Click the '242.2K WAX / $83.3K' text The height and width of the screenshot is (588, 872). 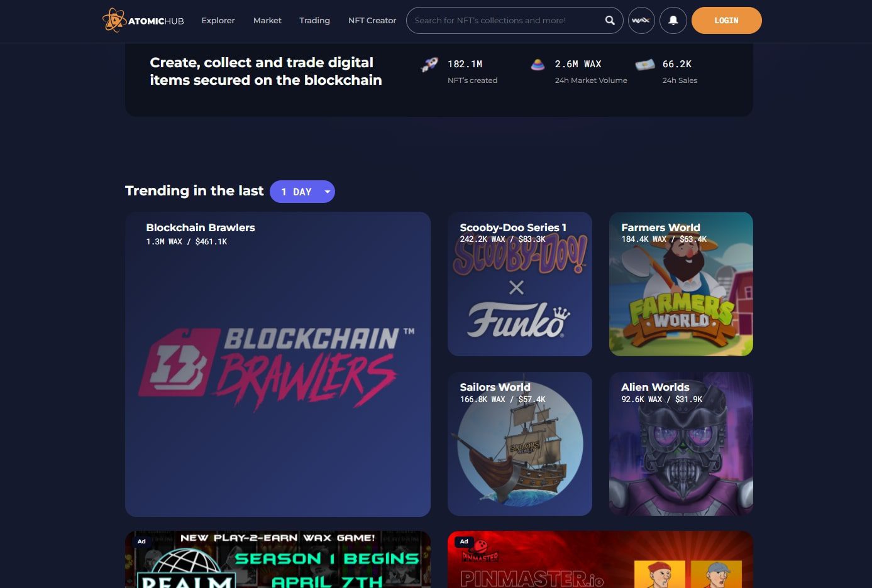503,239
